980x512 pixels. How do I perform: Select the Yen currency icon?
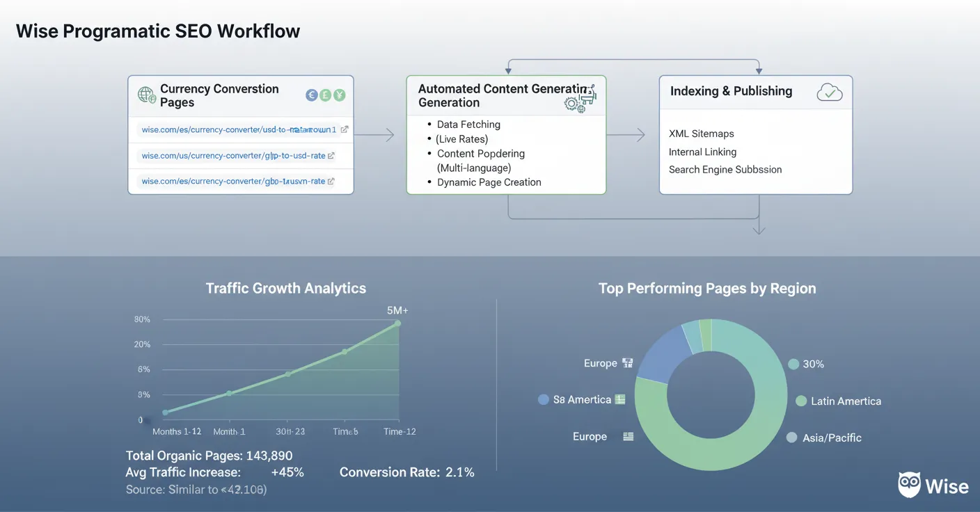[x=339, y=95]
